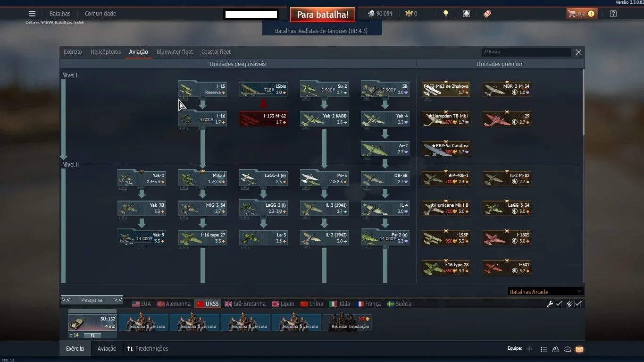Image resolution: width=644 pixels, height=362 pixels.
Task: Add a squad member with the plus icon
Action: (x=529, y=349)
